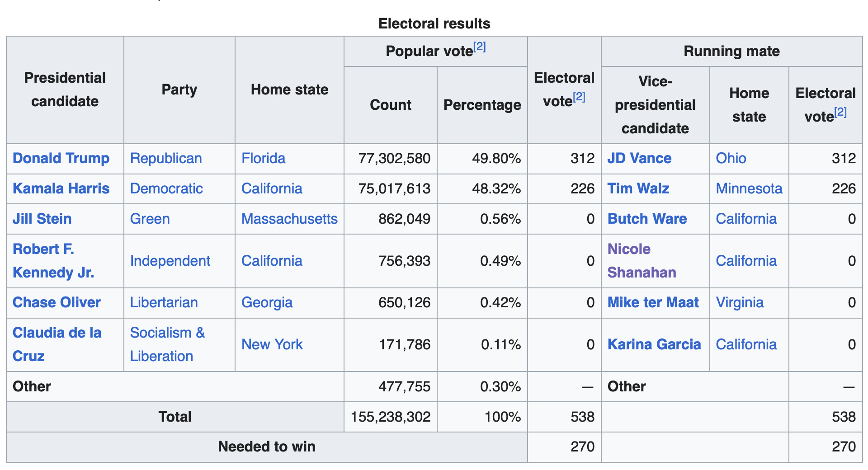The image size is (868, 470).
Task: Open the Chase Oliver link
Action: [x=57, y=302]
